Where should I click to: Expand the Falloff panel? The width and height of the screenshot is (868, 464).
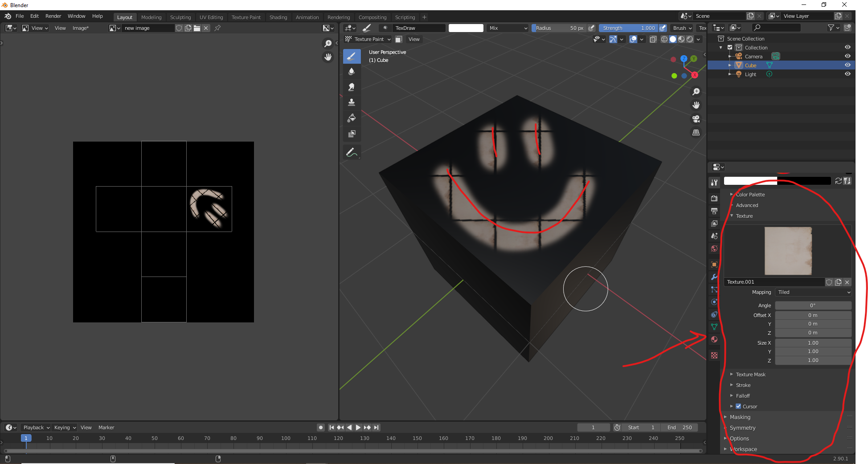coord(742,396)
